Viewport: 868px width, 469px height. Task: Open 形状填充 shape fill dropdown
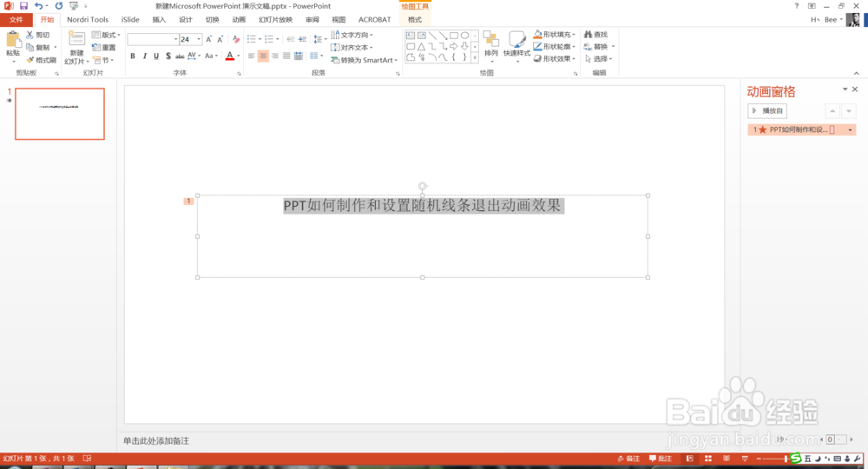pos(554,35)
